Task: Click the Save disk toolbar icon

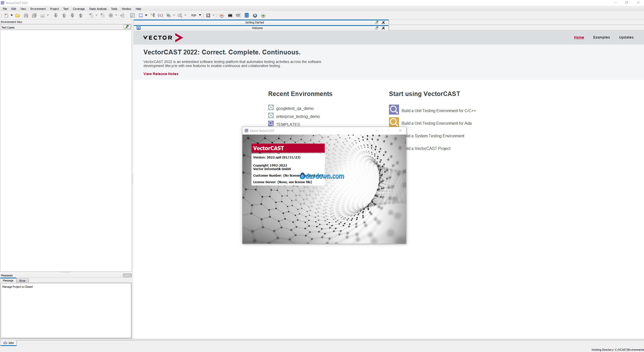Action: tap(26, 15)
